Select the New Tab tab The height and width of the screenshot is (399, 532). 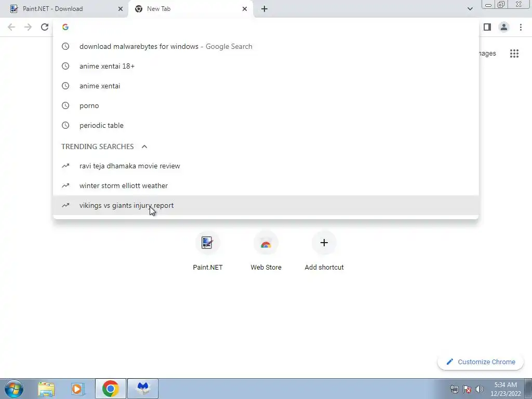(190, 9)
